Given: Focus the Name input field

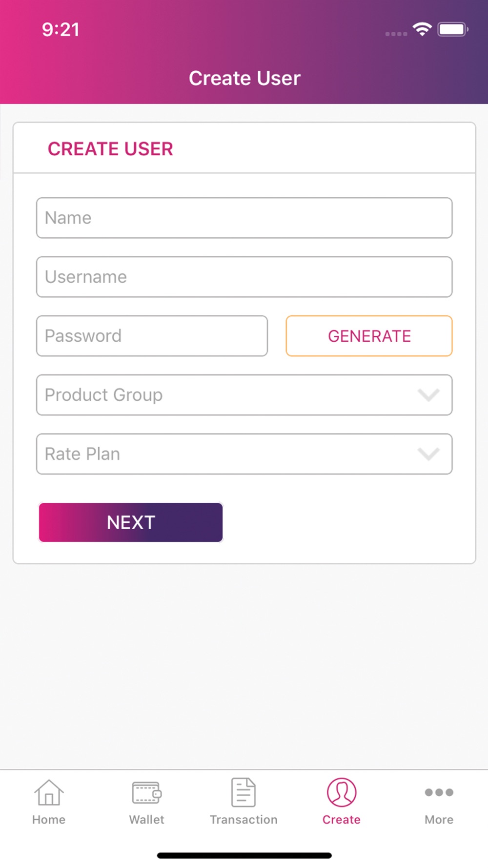Looking at the screenshot, I should pyautogui.click(x=244, y=218).
